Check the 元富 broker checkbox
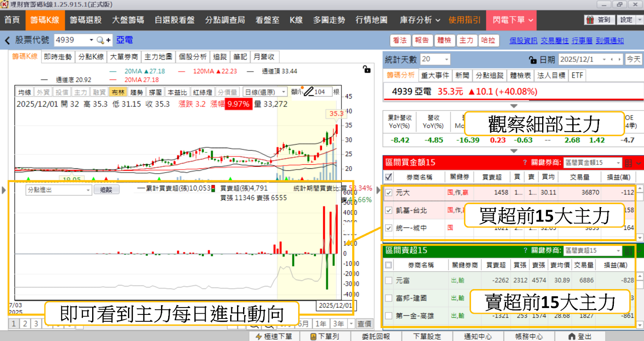Image resolution: width=644 pixels, height=341 pixels. tap(388, 280)
